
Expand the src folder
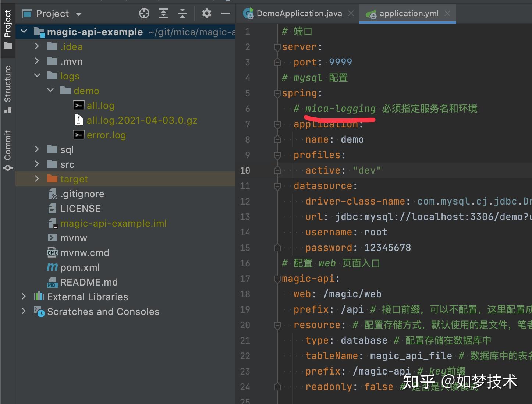[x=37, y=164]
